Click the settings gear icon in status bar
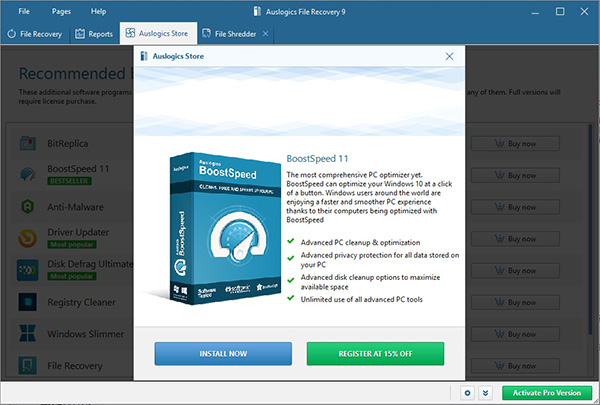This screenshot has height=405, width=600. (x=467, y=393)
